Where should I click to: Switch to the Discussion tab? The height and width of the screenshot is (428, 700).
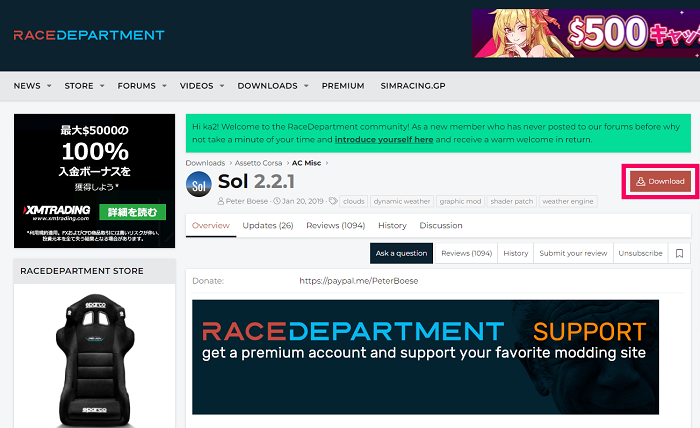(441, 225)
